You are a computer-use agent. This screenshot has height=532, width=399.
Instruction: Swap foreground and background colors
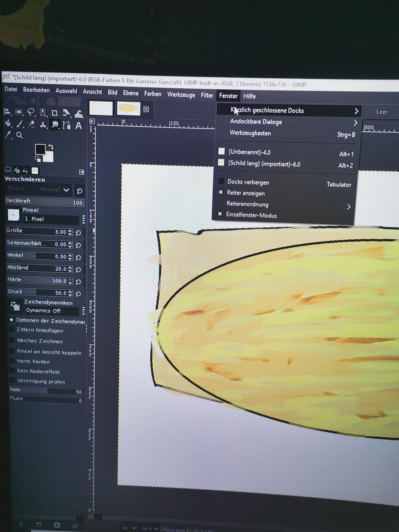click(x=51, y=147)
